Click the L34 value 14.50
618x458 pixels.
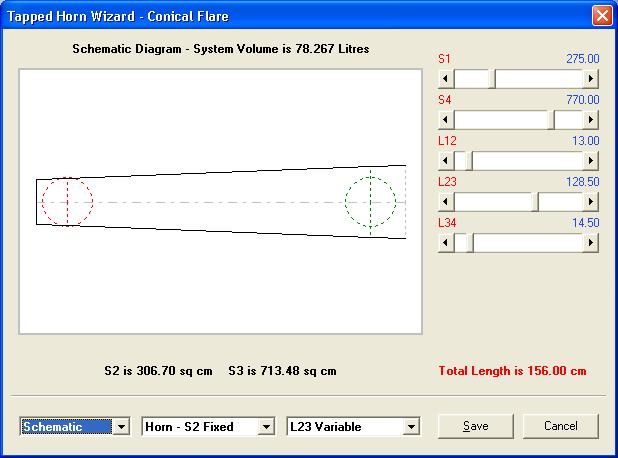(585, 223)
